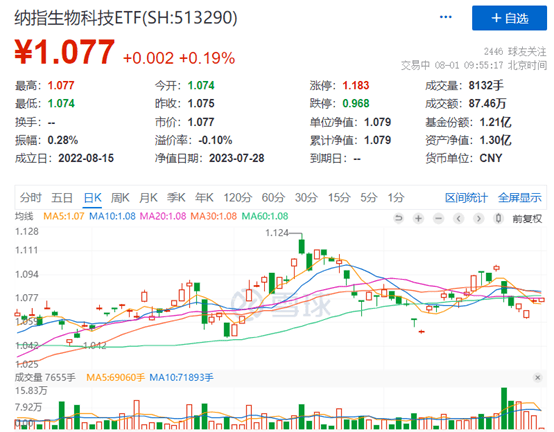554x432 pixels.
Task: Switch to 五日 chart tab
Action: pos(62,197)
